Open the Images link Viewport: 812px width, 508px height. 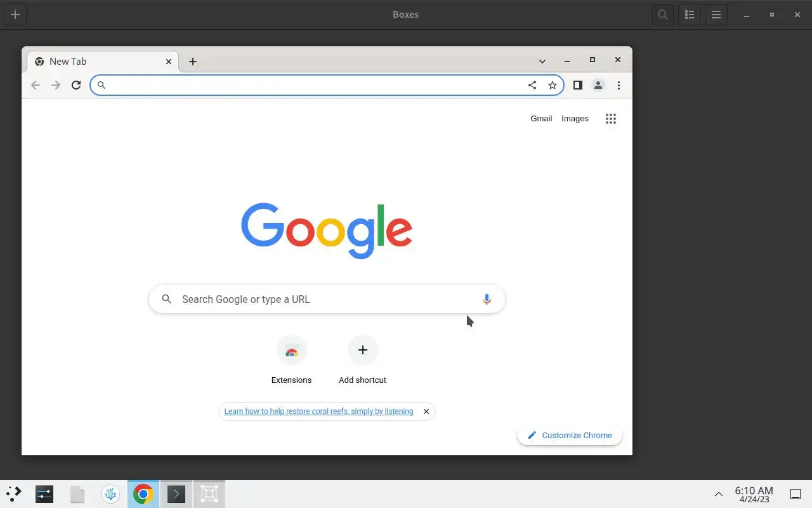pyautogui.click(x=575, y=119)
